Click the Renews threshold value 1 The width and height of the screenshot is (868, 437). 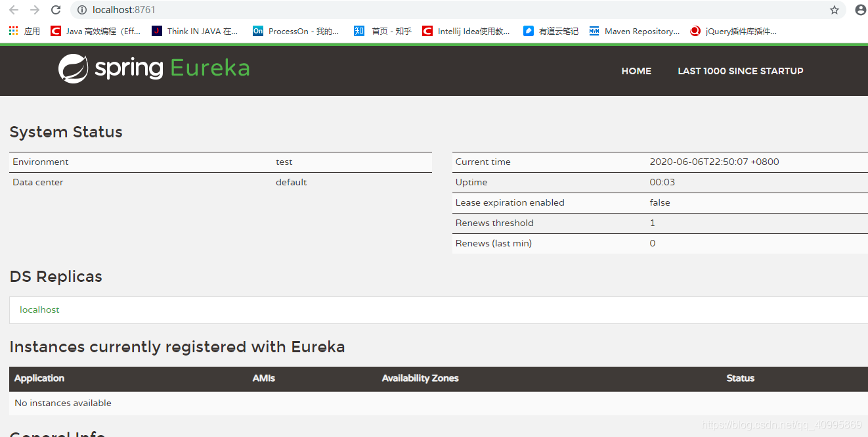pos(653,223)
